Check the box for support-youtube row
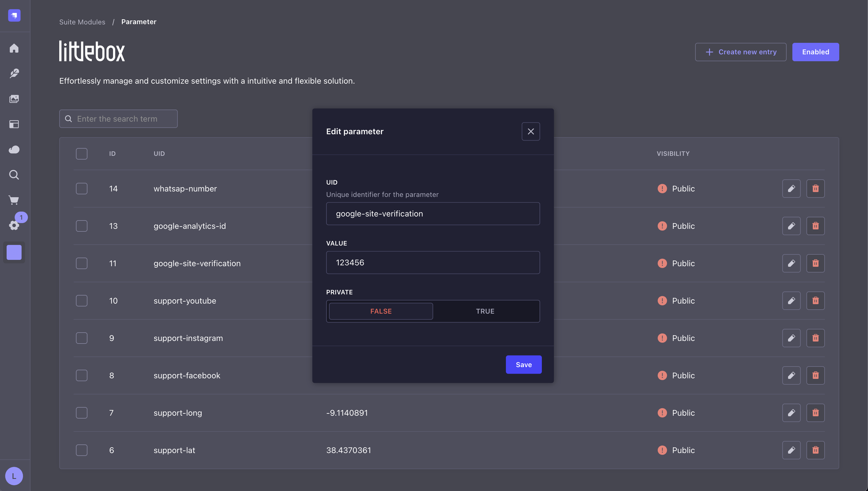This screenshot has height=491, width=868. point(82,301)
